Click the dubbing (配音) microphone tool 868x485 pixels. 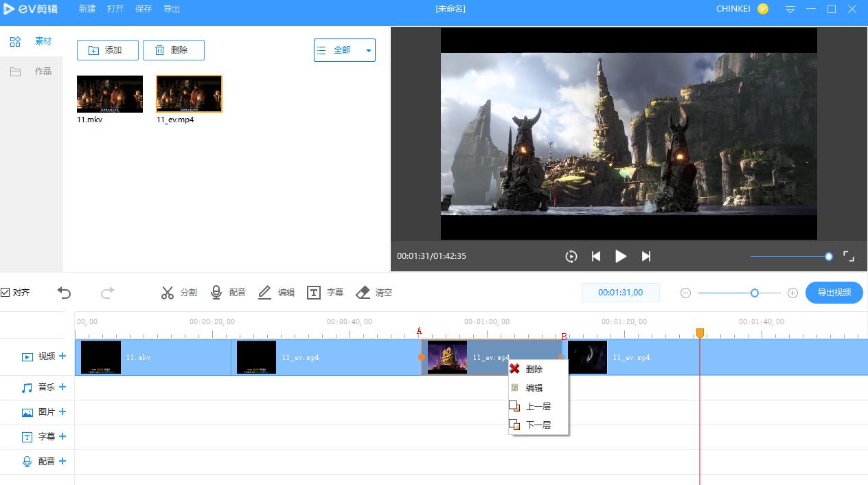[x=216, y=293]
